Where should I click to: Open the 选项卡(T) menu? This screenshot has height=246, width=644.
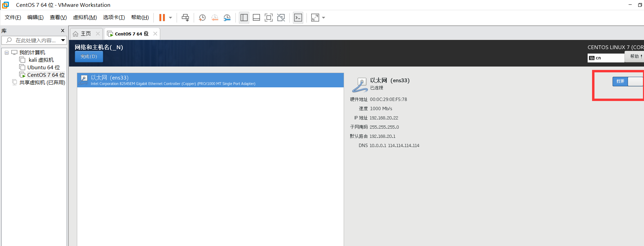click(114, 17)
